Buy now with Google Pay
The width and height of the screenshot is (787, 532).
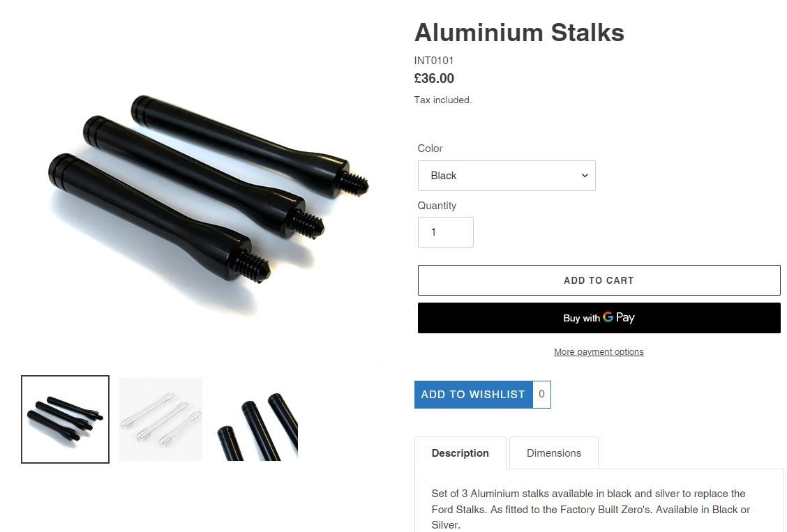599,318
